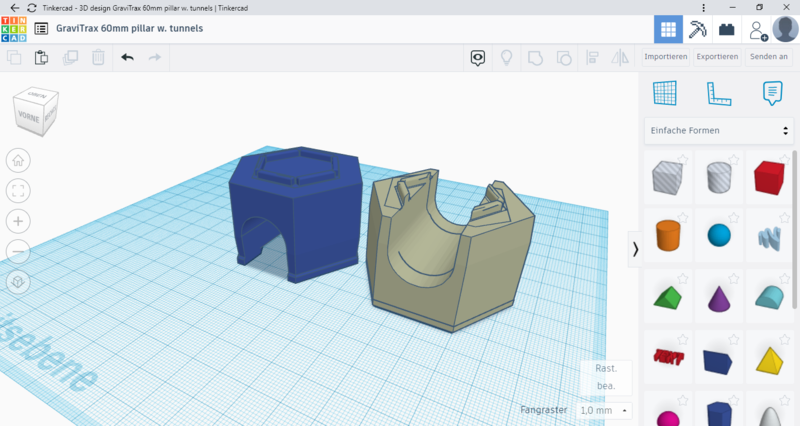Open the Einfache Formen shapes dropdown

(x=719, y=130)
